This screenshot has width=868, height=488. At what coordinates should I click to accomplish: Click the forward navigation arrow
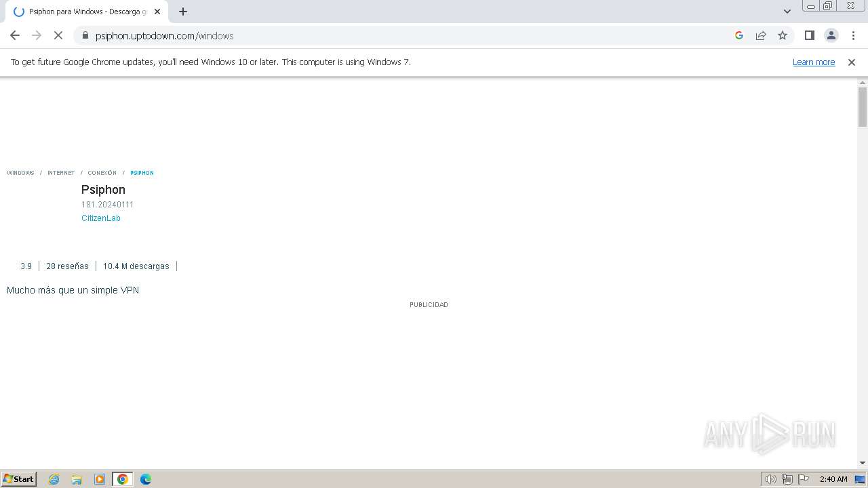coord(37,35)
